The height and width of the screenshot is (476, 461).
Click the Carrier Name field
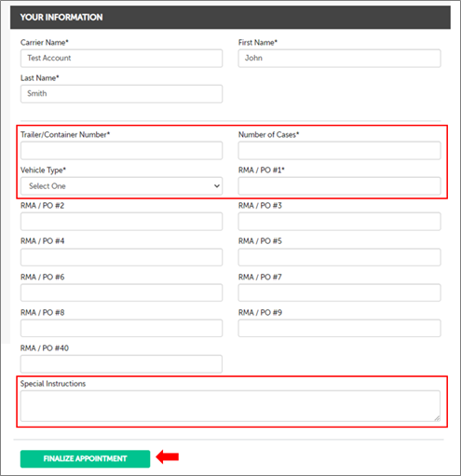[x=121, y=59]
